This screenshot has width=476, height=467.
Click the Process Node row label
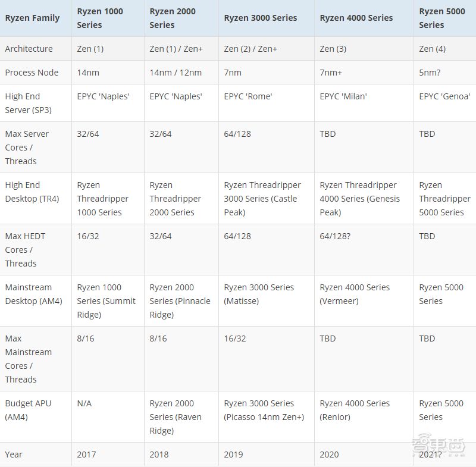coord(32,73)
